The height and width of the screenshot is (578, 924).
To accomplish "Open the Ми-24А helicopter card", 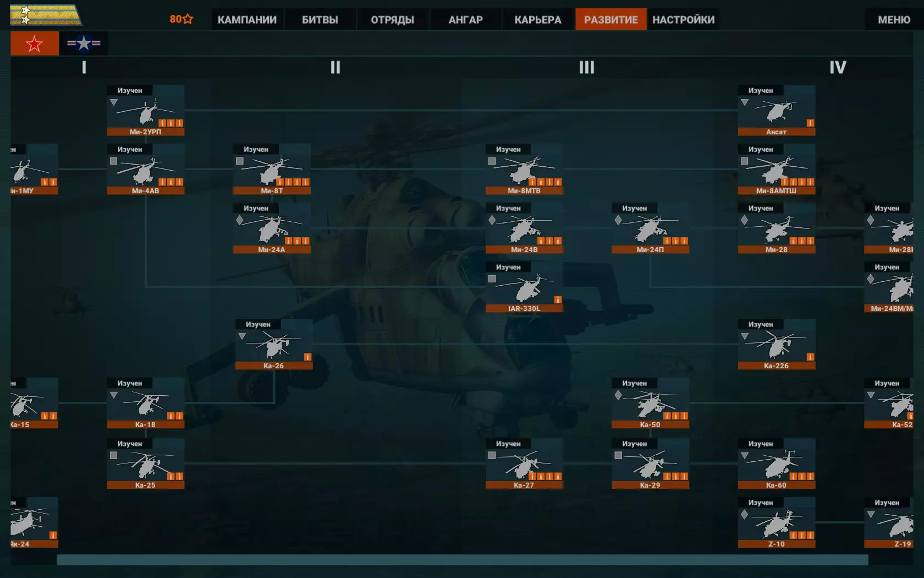I will pos(272,228).
